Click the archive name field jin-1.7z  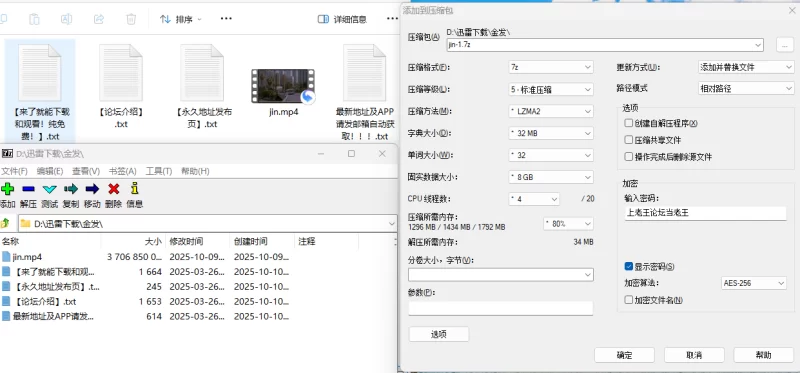pos(605,45)
